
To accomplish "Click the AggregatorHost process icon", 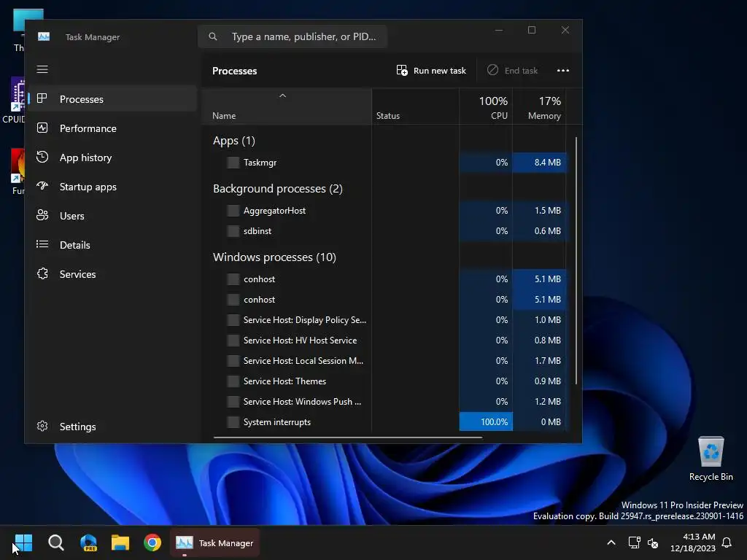I will coord(233,211).
